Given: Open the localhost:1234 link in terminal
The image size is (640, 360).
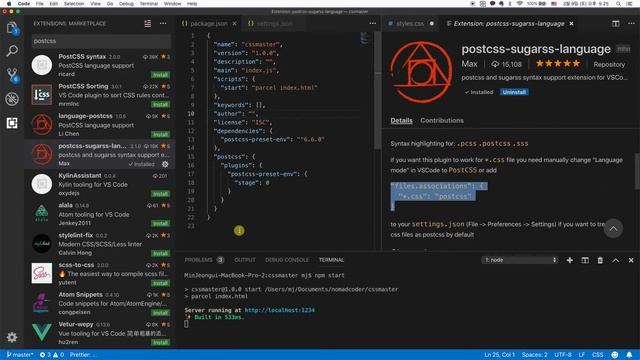Looking at the screenshot, I should [x=280, y=310].
